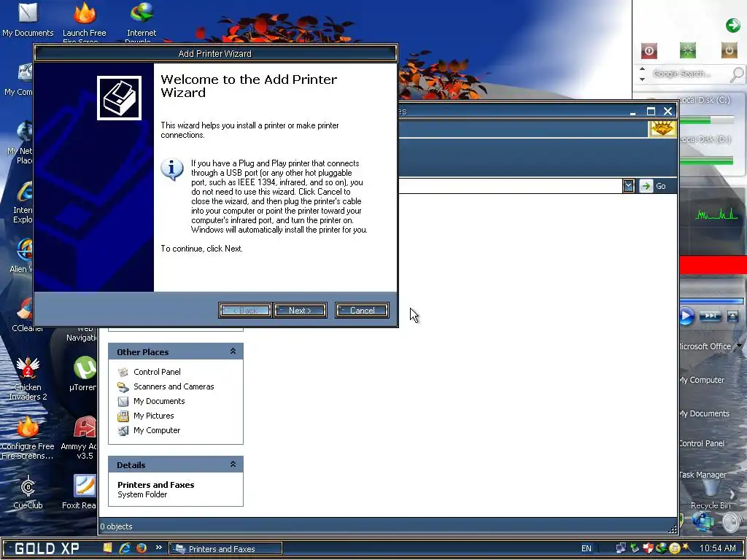Click Next in the Add Printer Wizard
747x560 pixels.
300,311
